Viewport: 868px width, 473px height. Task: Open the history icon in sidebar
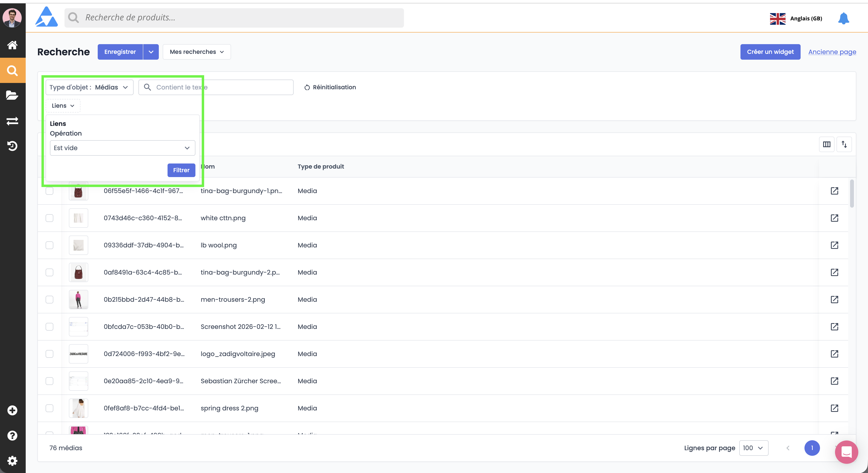[x=12, y=146]
